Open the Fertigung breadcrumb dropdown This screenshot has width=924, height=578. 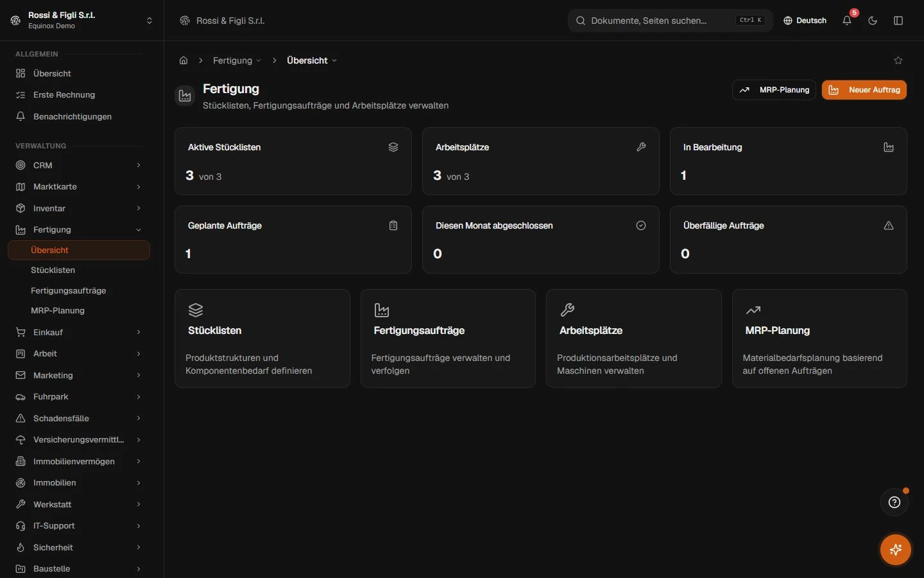(x=237, y=60)
